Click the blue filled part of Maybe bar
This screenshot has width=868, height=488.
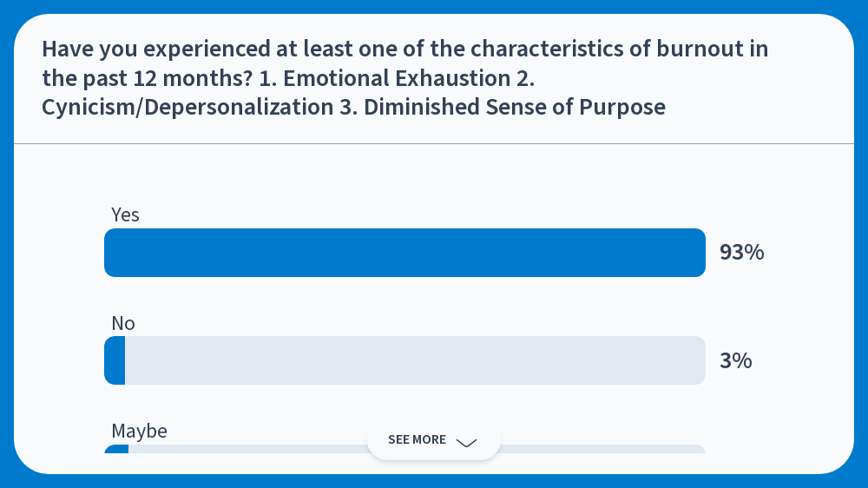(117, 449)
